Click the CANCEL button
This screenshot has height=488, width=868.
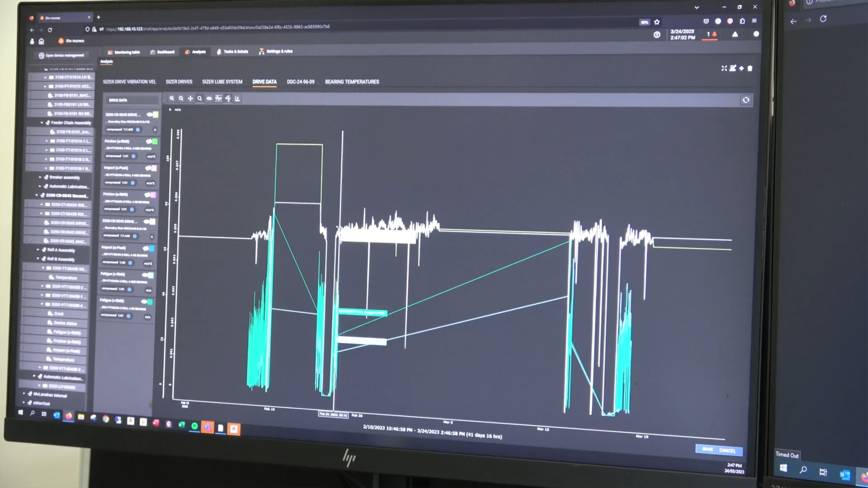tap(727, 450)
